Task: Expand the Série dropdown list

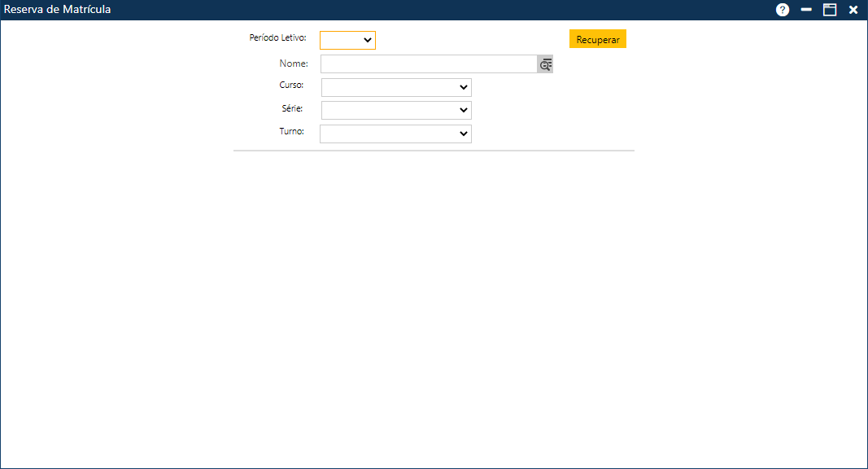Action: 396,110
